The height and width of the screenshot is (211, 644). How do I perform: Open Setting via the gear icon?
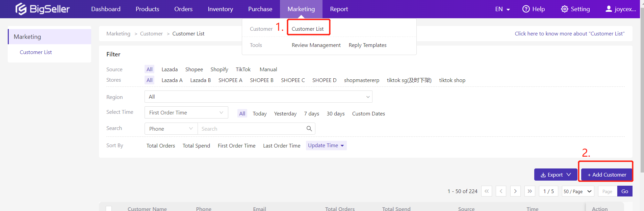coord(564,9)
